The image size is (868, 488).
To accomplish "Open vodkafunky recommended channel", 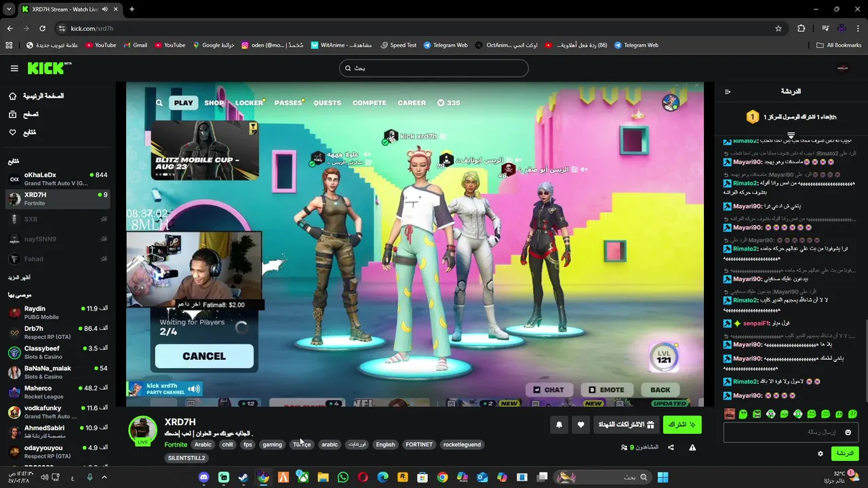I will [58, 412].
